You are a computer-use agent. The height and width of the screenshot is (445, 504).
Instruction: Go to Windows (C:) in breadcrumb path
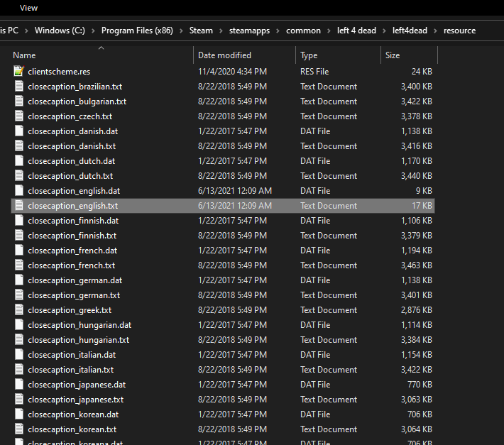60,31
